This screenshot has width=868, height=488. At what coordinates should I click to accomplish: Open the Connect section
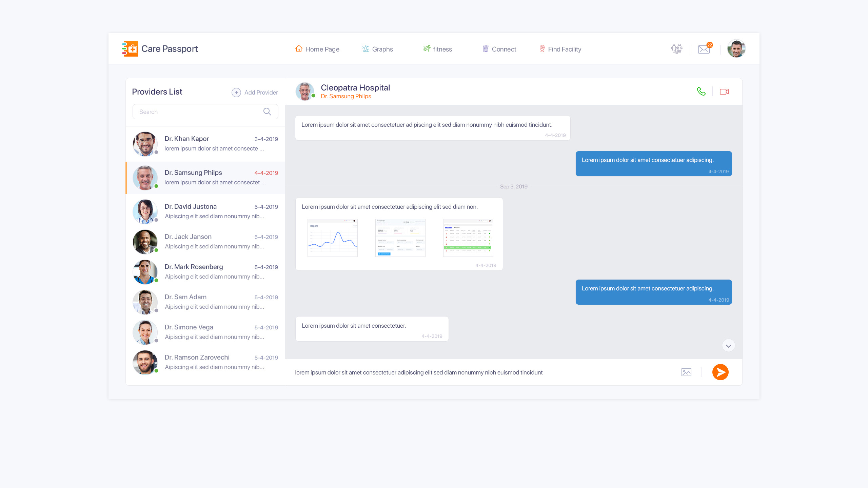499,49
